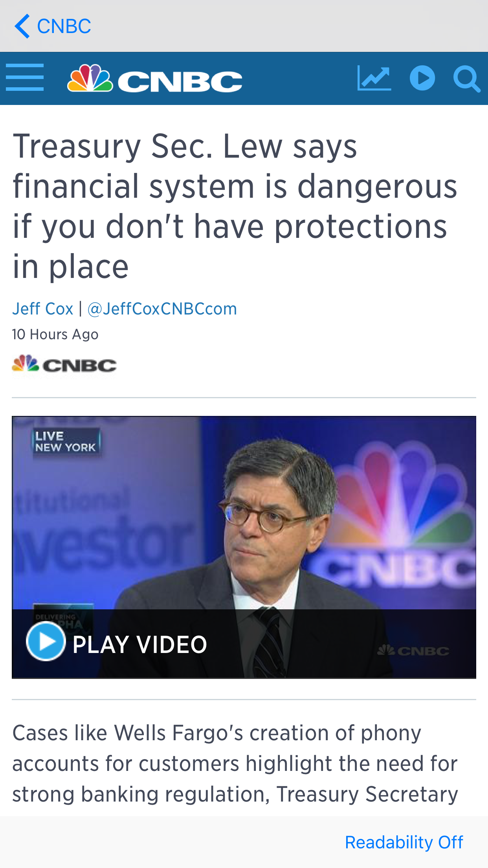Click the CNBC peacock logo in header
Image resolution: width=488 pixels, height=868 pixels.
click(x=90, y=78)
